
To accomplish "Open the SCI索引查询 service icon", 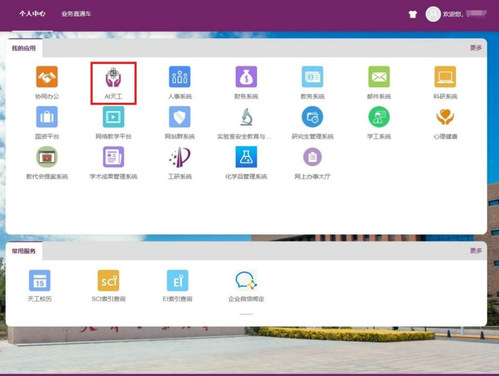I will click(x=108, y=281).
